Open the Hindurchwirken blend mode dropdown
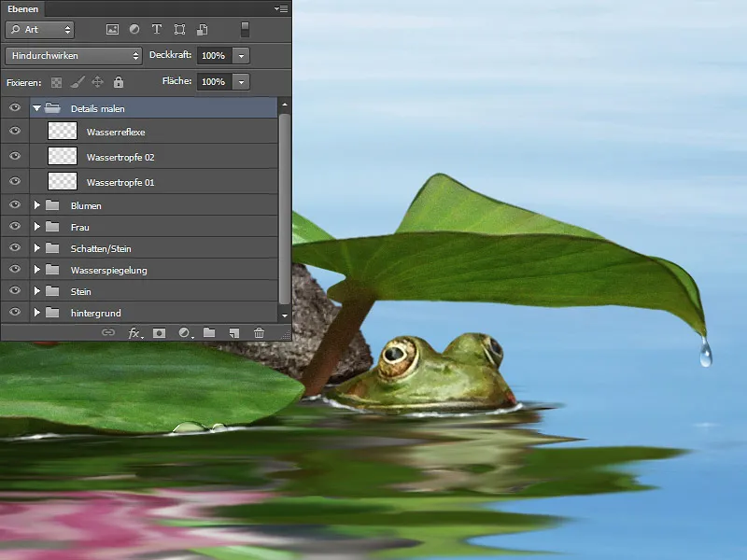The height and width of the screenshot is (560, 747). coord(74,56)
